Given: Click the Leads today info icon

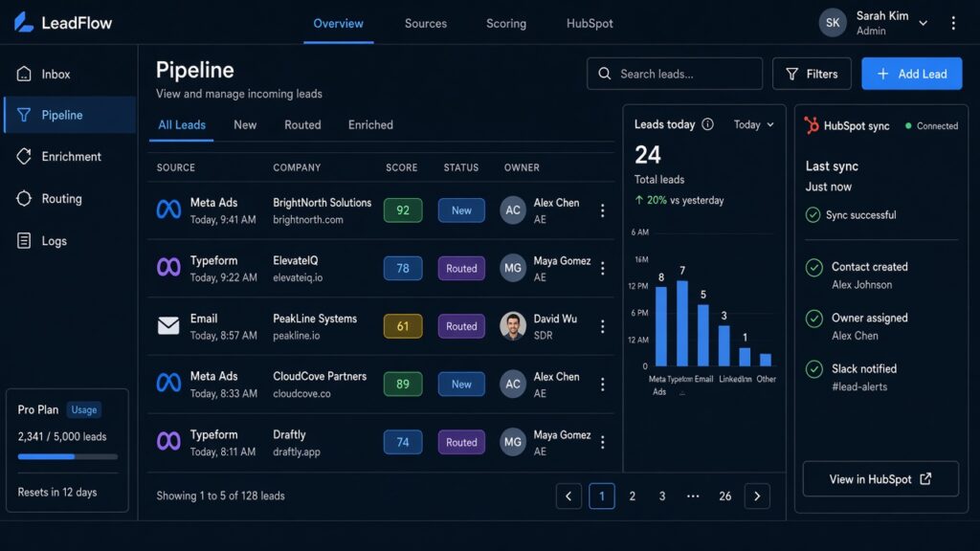Looking at the screenshot, I should click(707, 124).
